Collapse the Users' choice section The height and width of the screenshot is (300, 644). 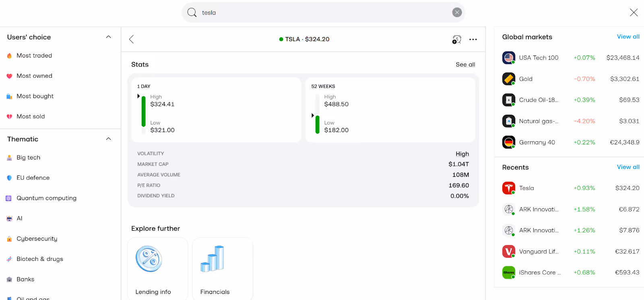(x=108, y=37)
